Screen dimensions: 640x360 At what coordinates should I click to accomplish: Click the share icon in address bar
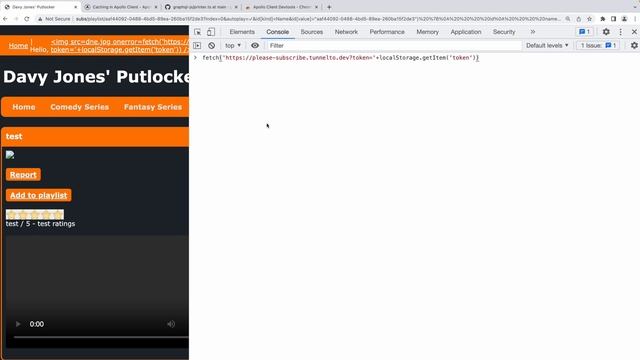point(578,19)
